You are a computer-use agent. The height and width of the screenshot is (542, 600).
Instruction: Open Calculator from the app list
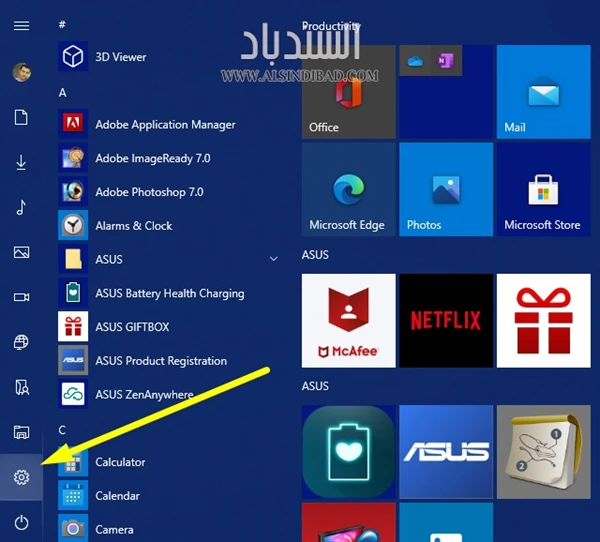[120, 462]
